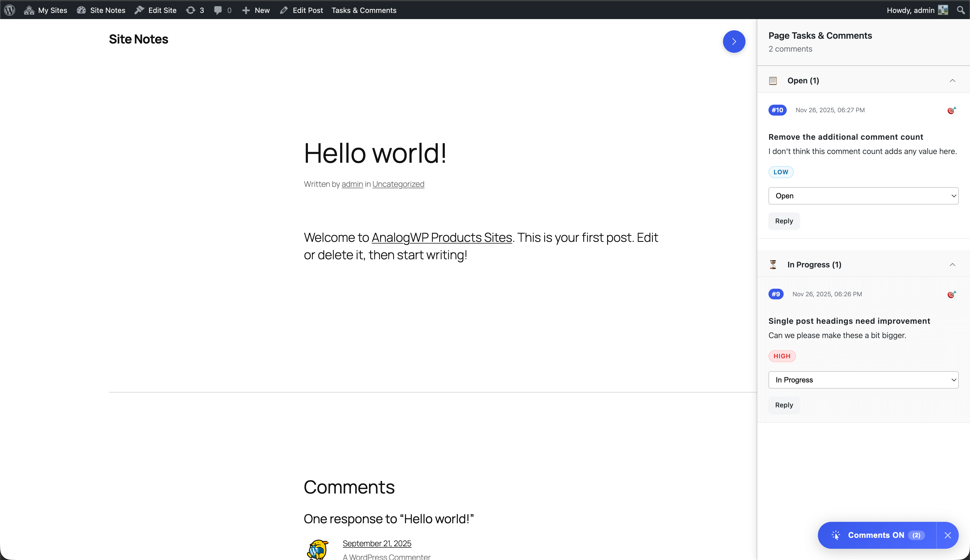This screenshot has width=970, height=560.
Task: Select the Edit Site paintbrush icon
Action: pyautogui.click(x=140, y=10)
